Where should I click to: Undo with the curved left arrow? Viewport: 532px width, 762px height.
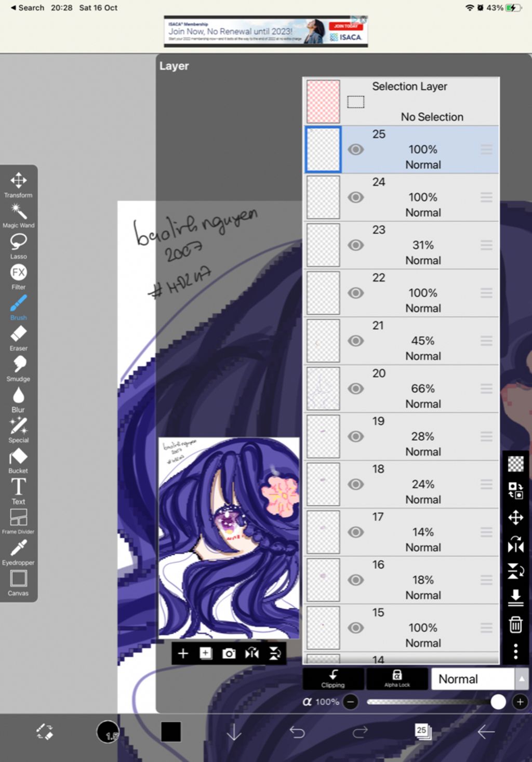click(x=297, y=732)
